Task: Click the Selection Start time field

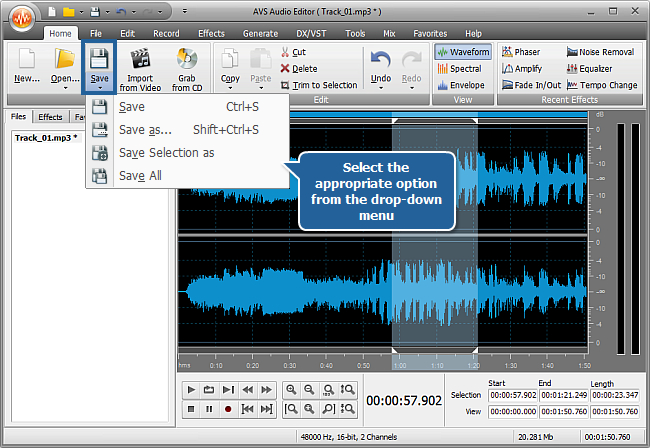Action: pos(513,395)
